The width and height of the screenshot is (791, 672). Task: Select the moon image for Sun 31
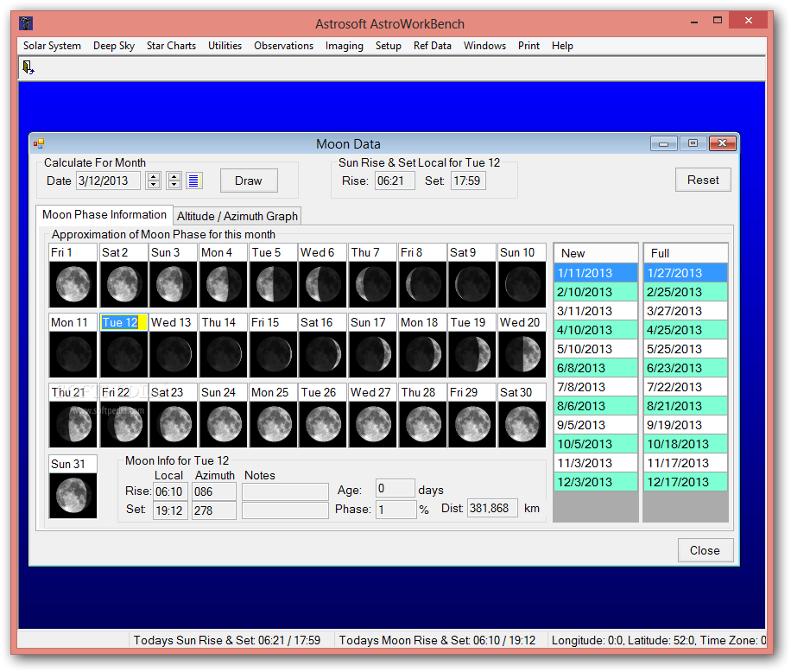click(73, 496)
